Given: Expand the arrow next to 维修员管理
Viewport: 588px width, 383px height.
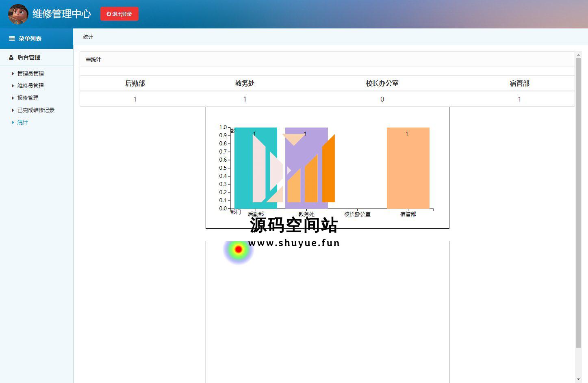Looking at the screenshot, I should point(13,86).
